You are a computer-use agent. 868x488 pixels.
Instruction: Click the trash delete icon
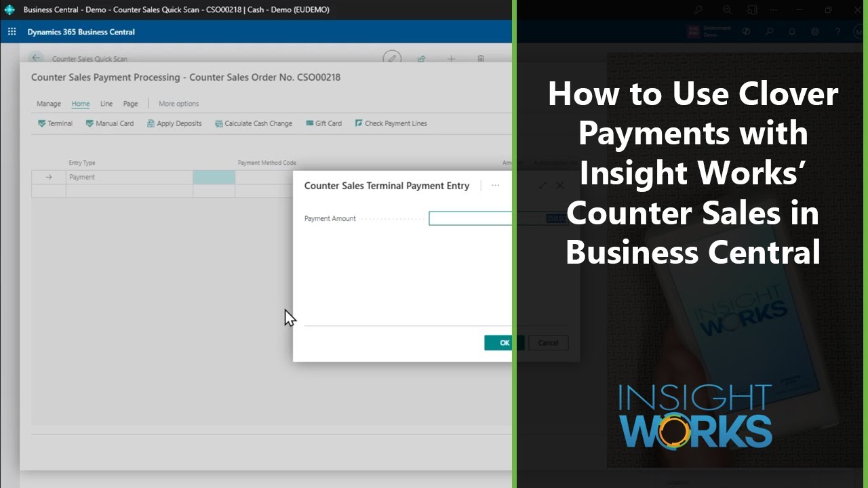point(481,59)
